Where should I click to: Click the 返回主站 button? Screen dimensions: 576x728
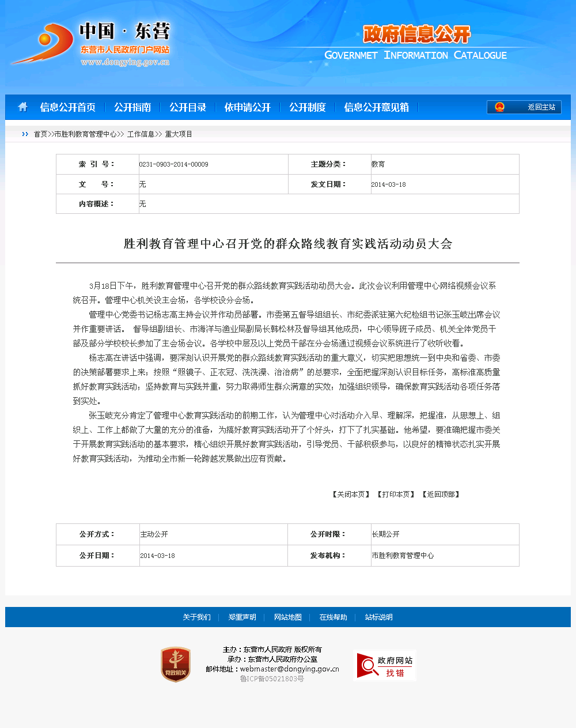(541, 107)
